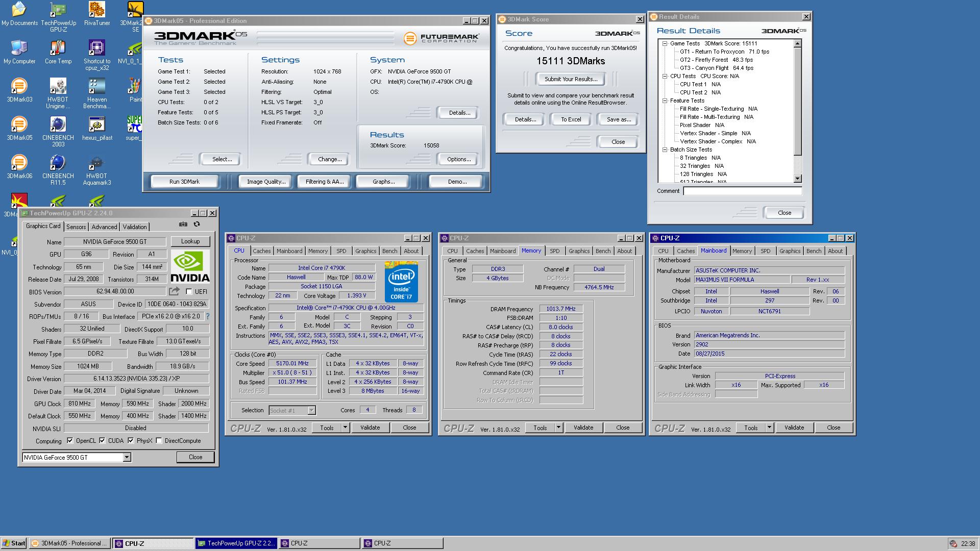Collapse Feature Tests tree node
The image size is (980, 551).
665,101
